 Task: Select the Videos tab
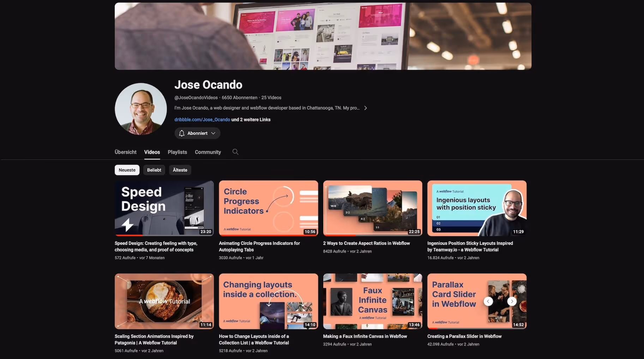[152, 152]
